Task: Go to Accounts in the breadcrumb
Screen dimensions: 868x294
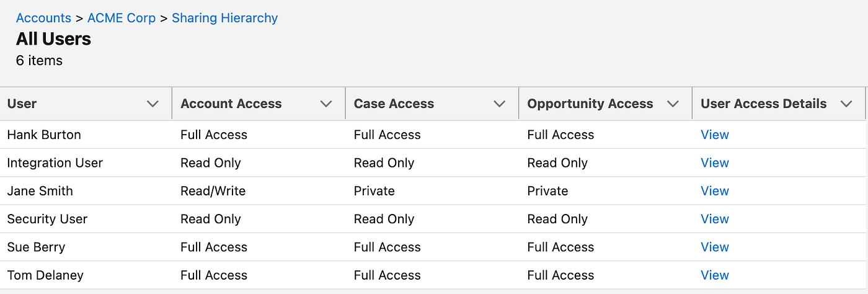Action: [43, 18]
